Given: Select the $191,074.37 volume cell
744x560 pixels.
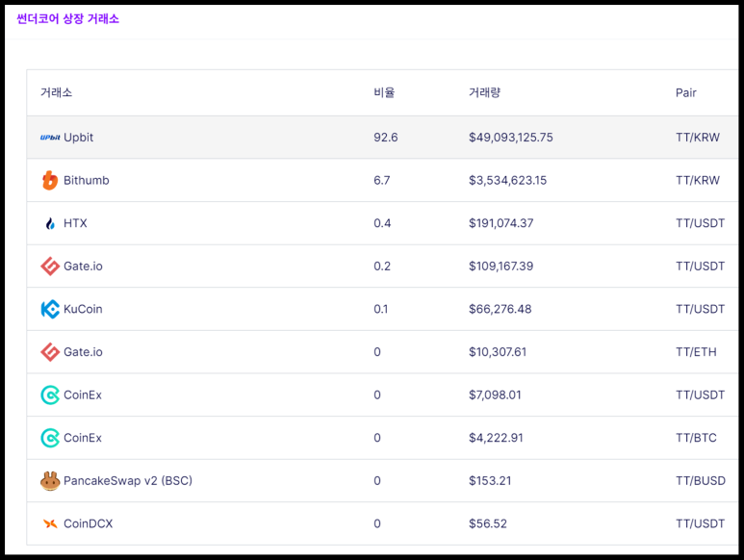Looking at the screenshot, I should tap(501, 223).
